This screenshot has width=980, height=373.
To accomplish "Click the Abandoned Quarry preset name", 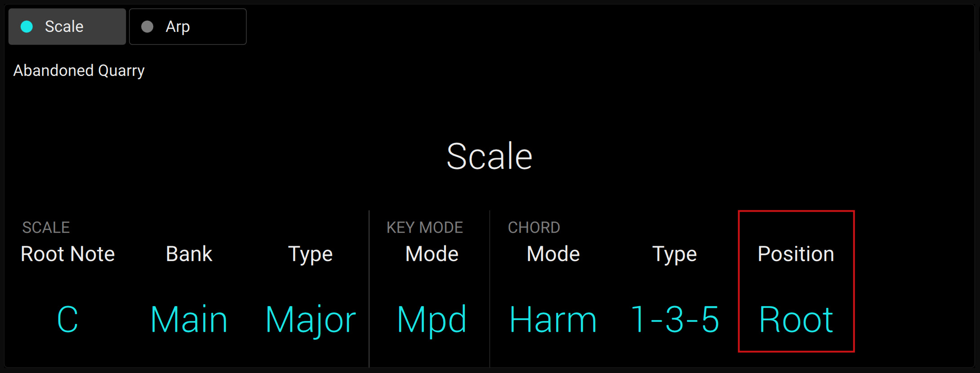I will [79, 71].
